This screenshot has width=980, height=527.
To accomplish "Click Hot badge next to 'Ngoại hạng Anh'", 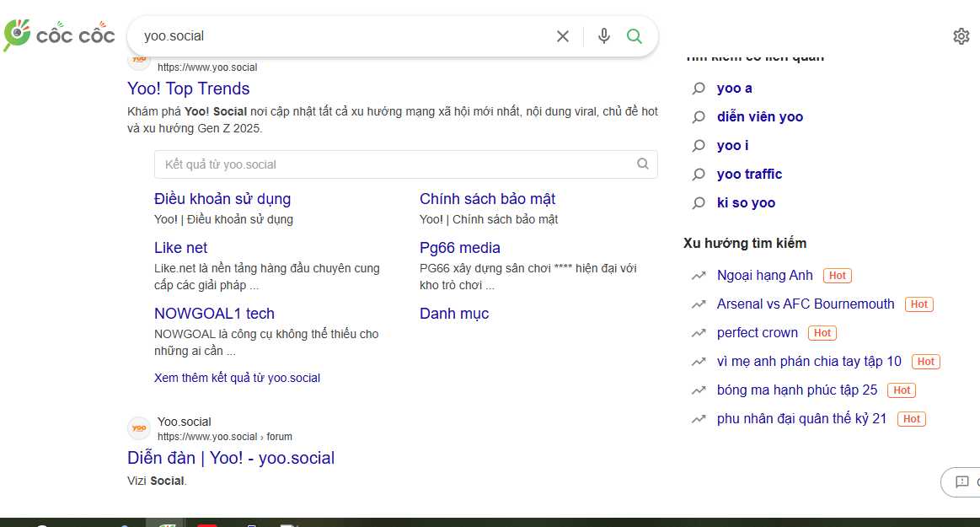I will click(838, 276).
